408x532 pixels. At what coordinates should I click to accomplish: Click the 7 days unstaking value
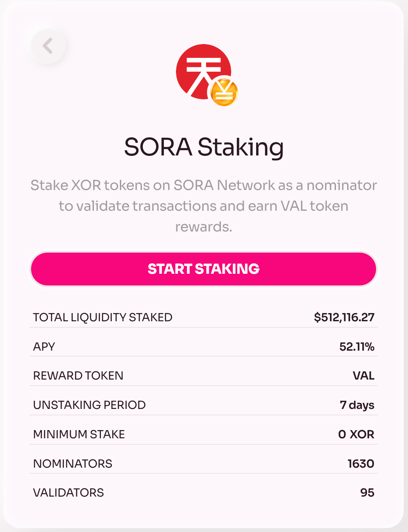(x=357, y=405)
